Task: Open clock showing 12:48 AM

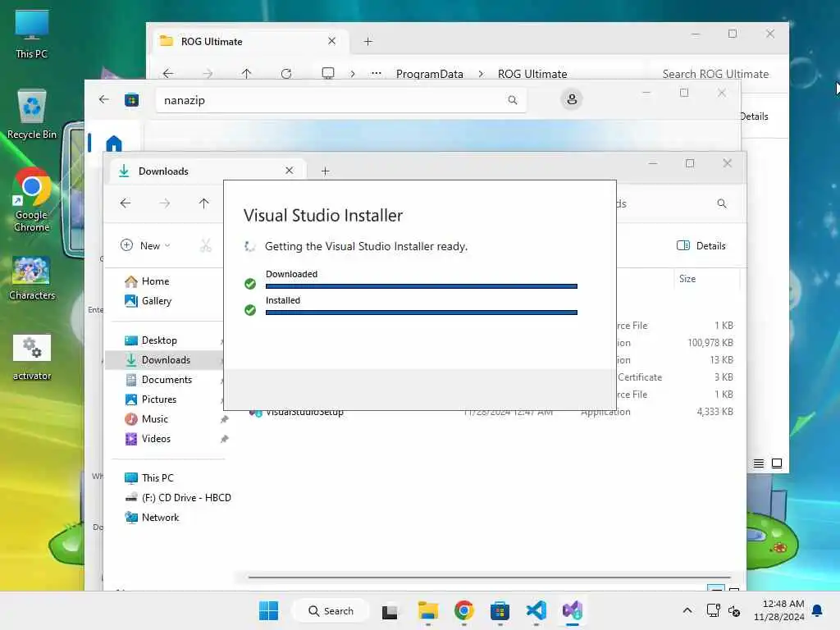Action: pos(778,610)
